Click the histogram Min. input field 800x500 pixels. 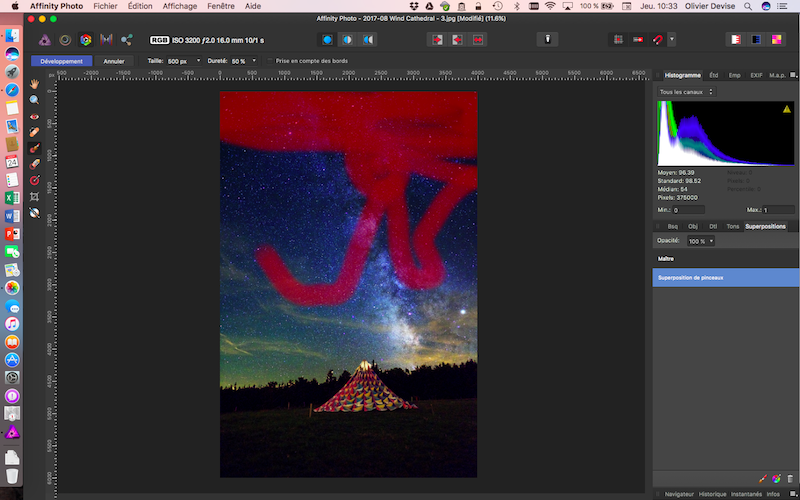(688, 210)
